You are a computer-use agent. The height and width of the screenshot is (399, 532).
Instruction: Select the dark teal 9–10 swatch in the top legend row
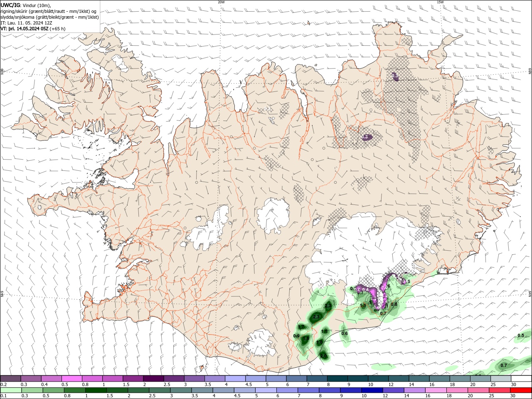[358, 379]
